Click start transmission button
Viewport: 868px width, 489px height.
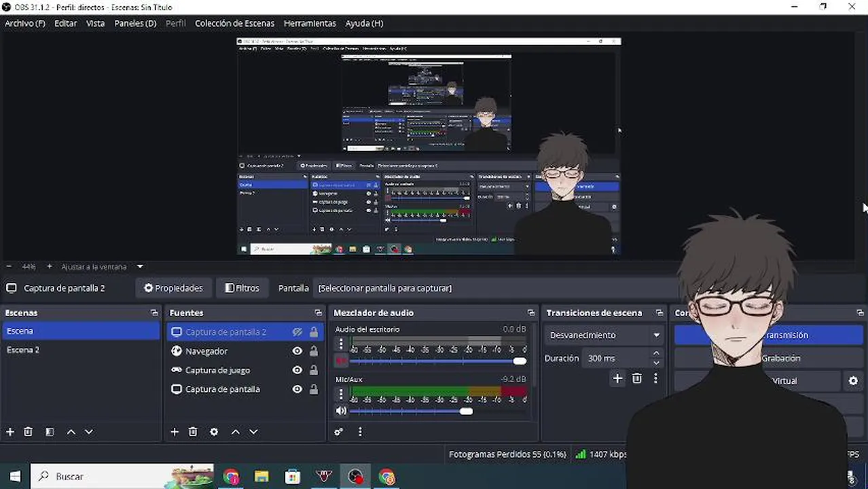coord(769,335)
